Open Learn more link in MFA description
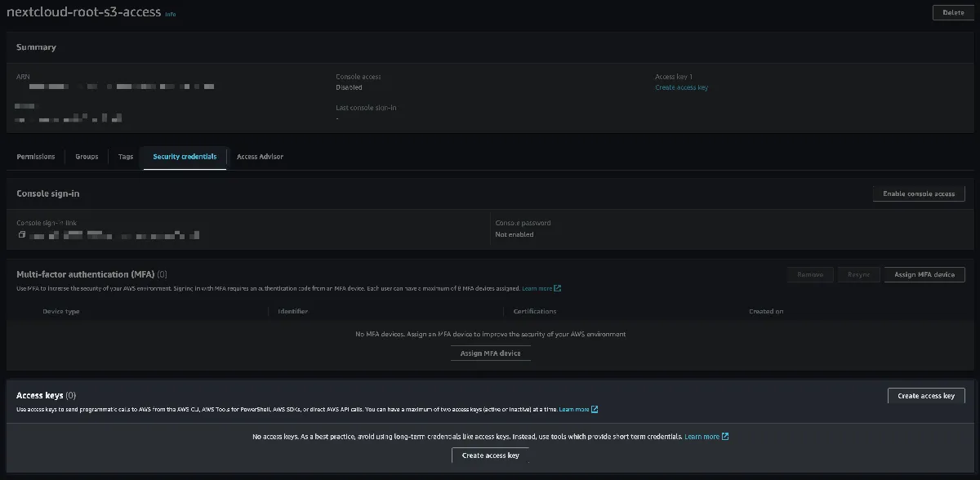This screenshot has width=980, height=480. 537,288
